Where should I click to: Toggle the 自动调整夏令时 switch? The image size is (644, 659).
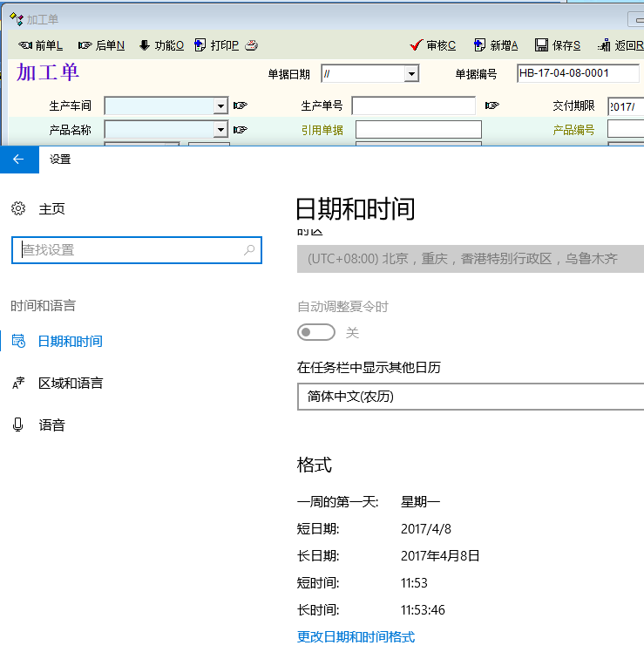click(316, 332)
